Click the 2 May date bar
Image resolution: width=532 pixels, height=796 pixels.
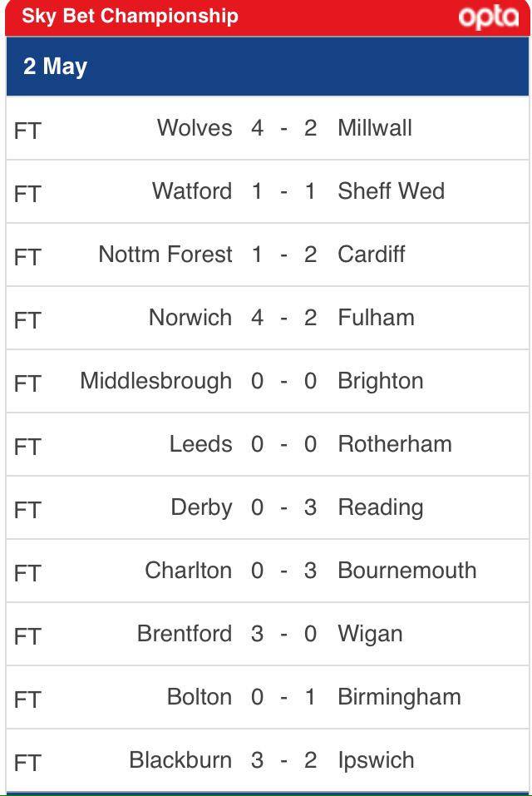pyautogui.click(x=268, y=67)
